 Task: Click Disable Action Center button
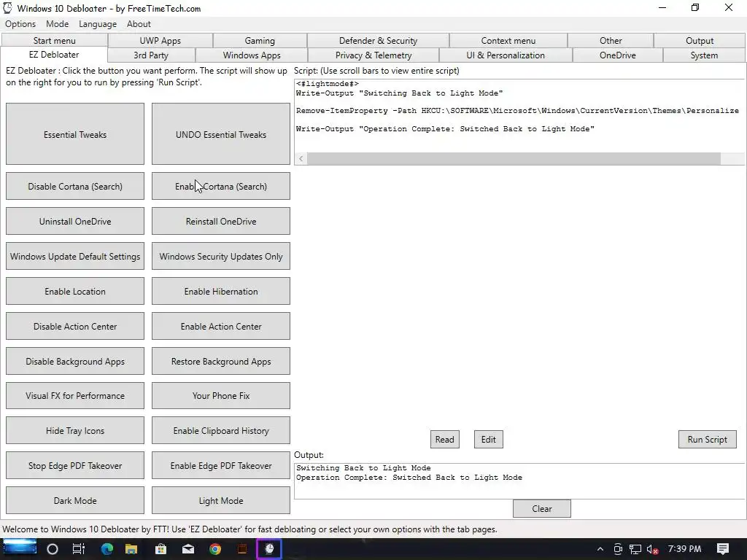75,326
